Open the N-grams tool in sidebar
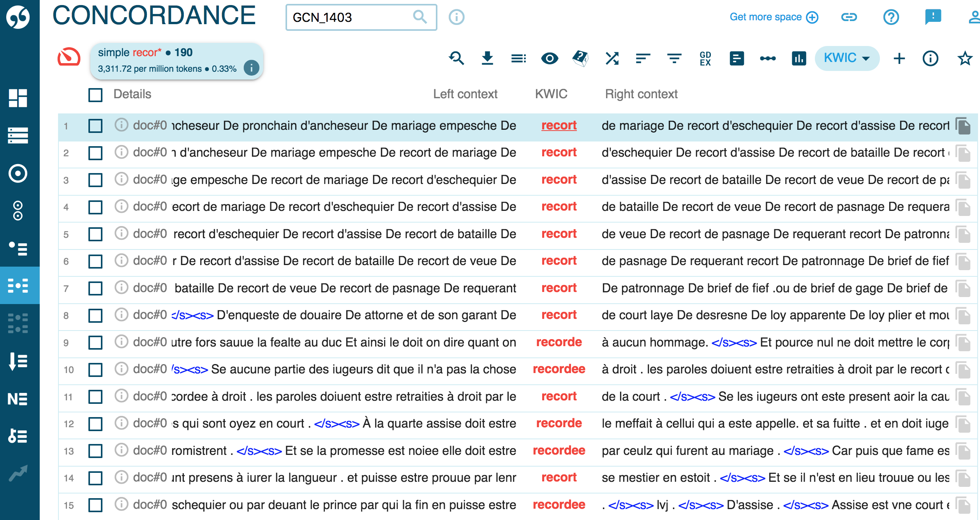The height and width of the screenshot is (520, 980). (x=18, y=399)
